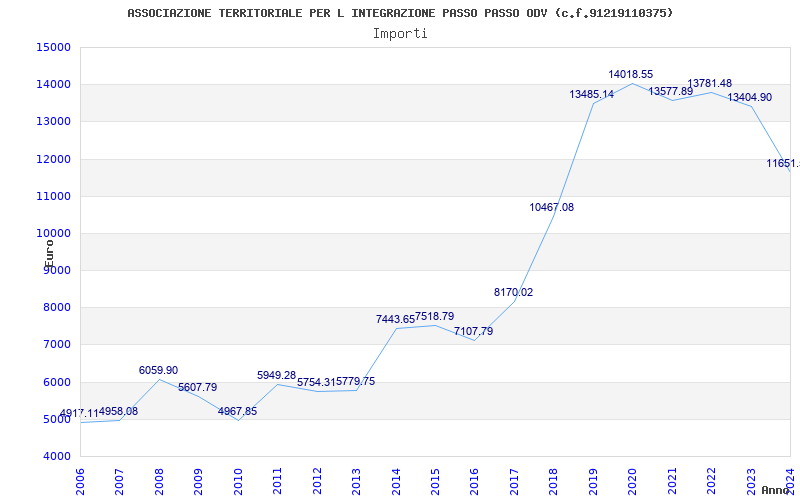This screenshot has width=800, height=500.
Task: Click the chart title with c.f. 91219110375
Action: point(400,13)
